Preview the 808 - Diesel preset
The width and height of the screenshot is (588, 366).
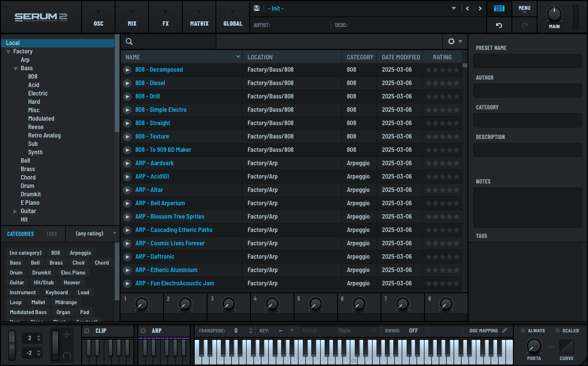click(127, 83)
